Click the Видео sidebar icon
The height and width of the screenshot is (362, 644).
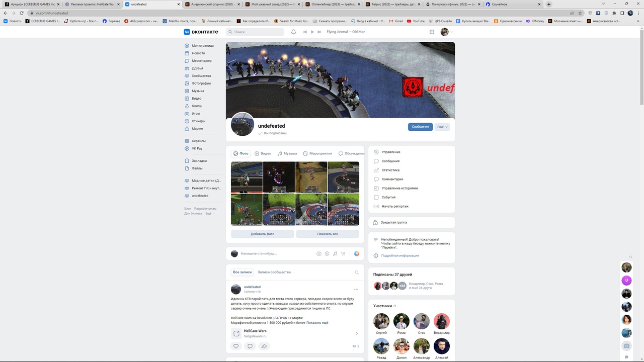tap(187, 99)
